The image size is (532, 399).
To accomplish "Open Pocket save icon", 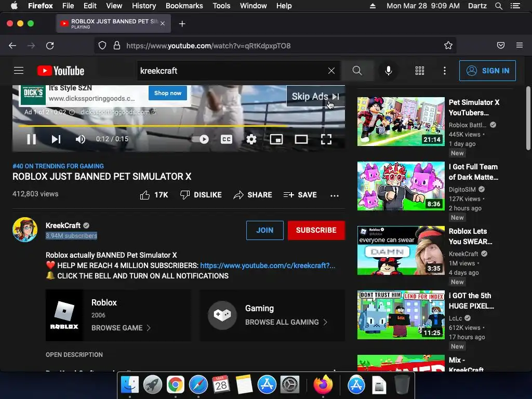I will 500,46.
